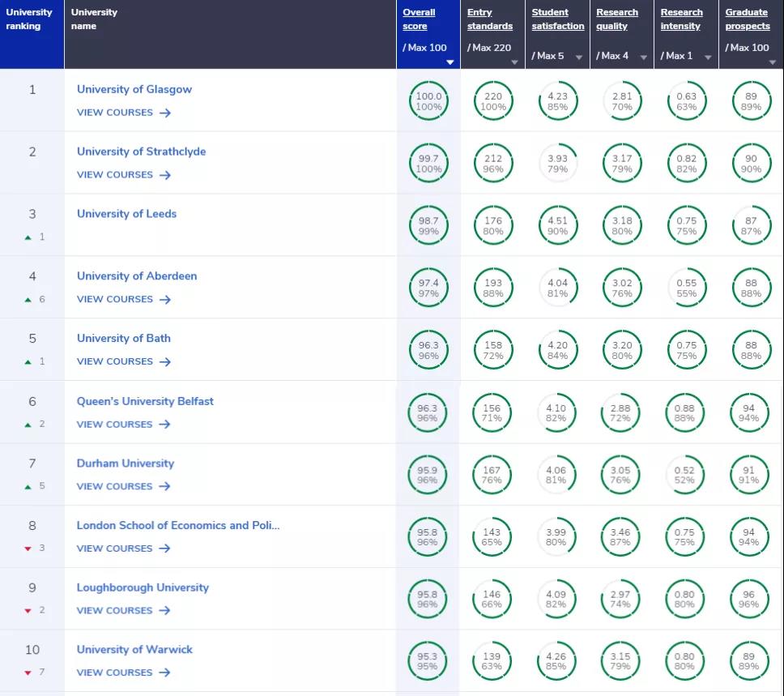Select the Graduate prospects column header
784x696 pixels.
click(748, 19)
